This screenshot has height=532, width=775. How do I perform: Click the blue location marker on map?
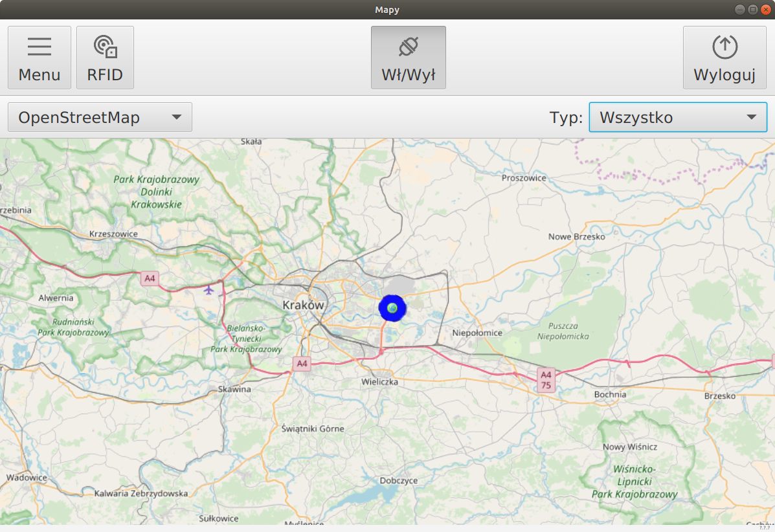coord(392,308)
